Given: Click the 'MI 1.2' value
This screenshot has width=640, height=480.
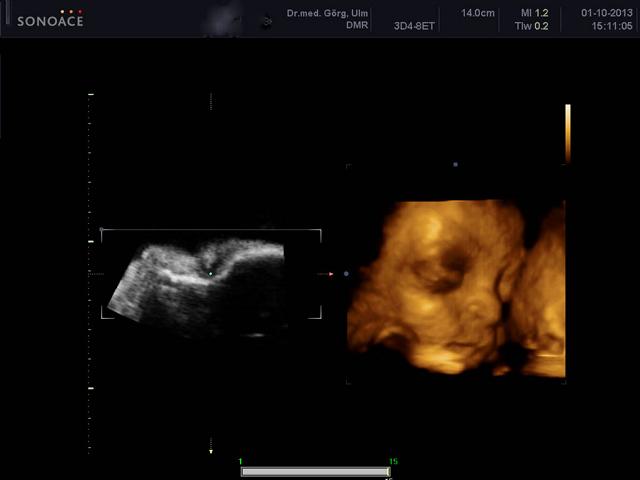Looking at the screenshot, I should click(x=535, y=13).
